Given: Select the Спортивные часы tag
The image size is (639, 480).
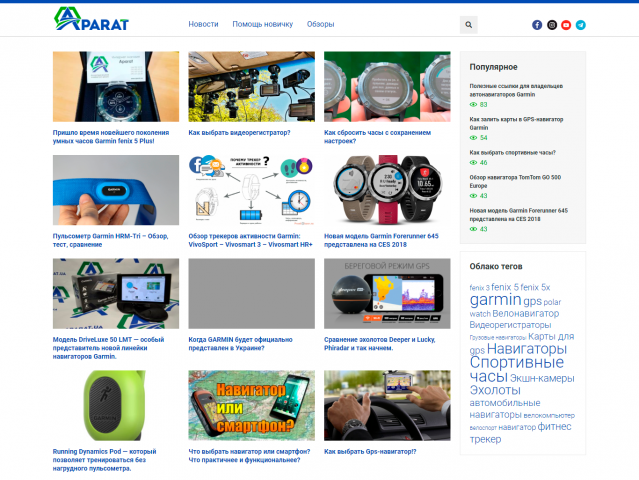Looking at the screenshot, I should click(517, 369).
